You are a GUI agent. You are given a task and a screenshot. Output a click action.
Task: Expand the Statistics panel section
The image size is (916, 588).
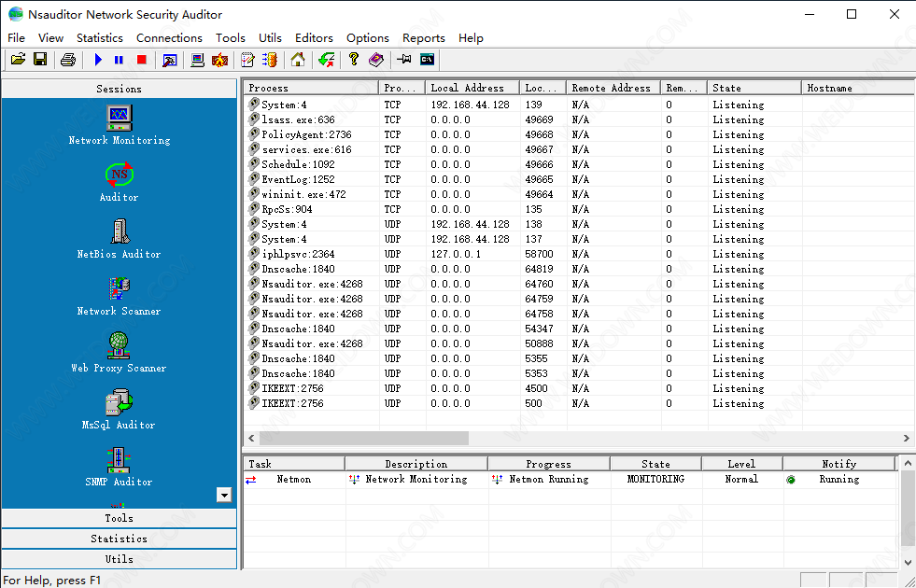[x=120, y=539]
